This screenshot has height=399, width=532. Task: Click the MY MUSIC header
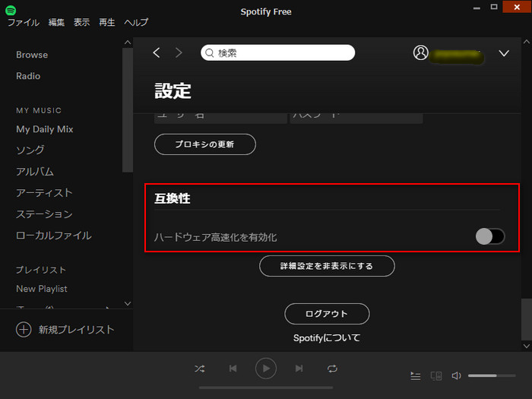pos(39,110)
